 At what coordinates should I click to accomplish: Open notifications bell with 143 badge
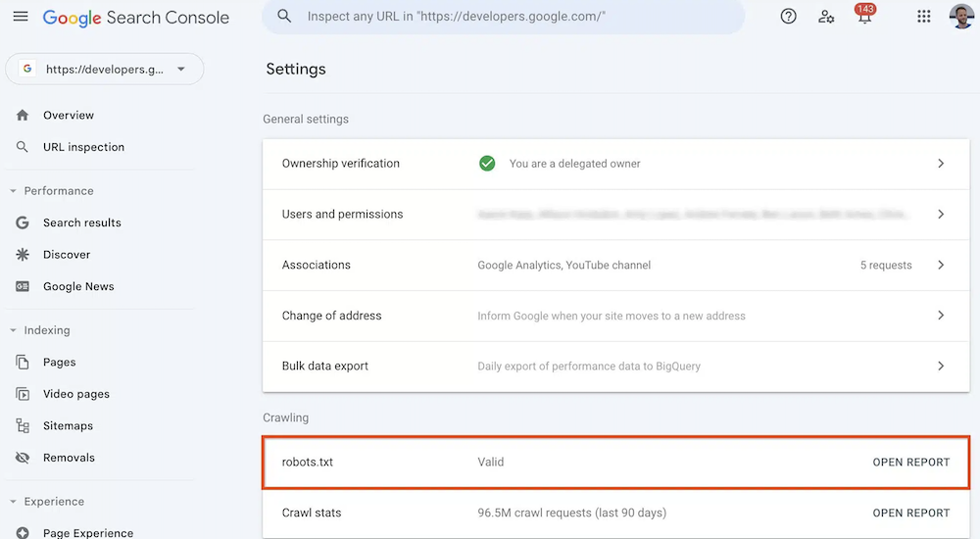(x=864, y=17)
